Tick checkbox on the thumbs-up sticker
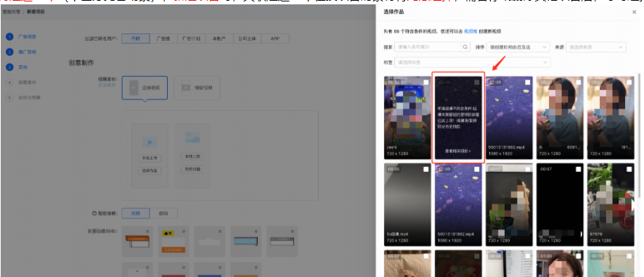This screenshot has width=644, height=277. [184, 231]
